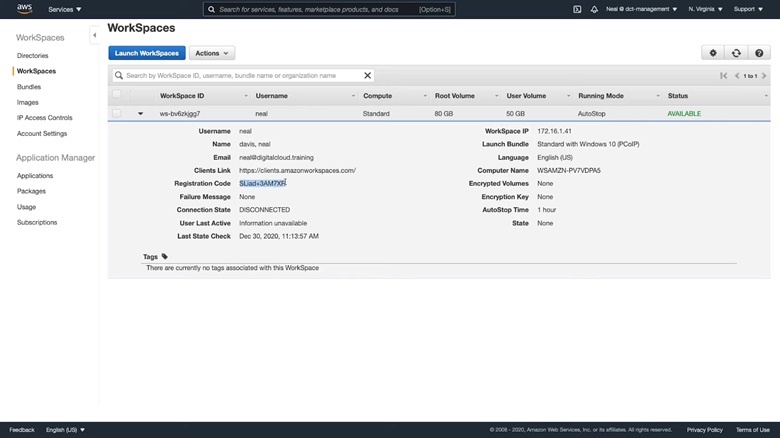
Task: Sort by WorkSpace ID column
Action: click(x=182, y=96)
